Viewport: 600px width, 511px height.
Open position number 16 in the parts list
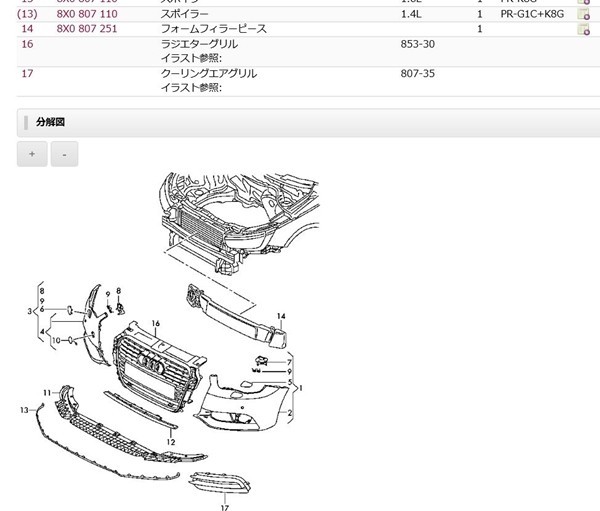click(x=27, y=45)
